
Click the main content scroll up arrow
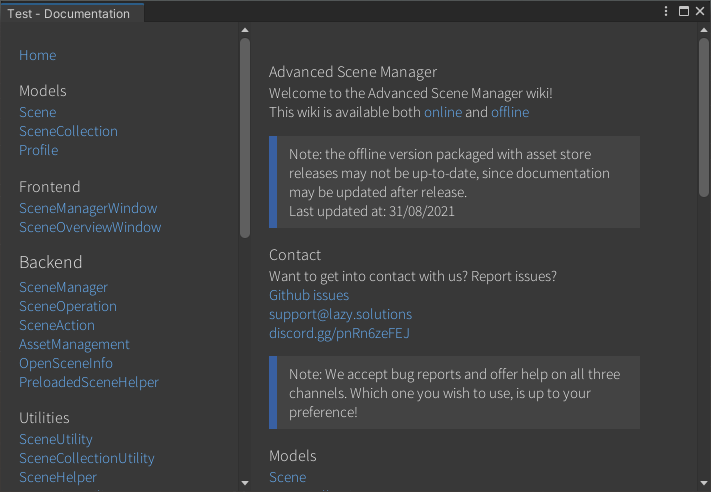pyautogui.click(x=704, y=30)
